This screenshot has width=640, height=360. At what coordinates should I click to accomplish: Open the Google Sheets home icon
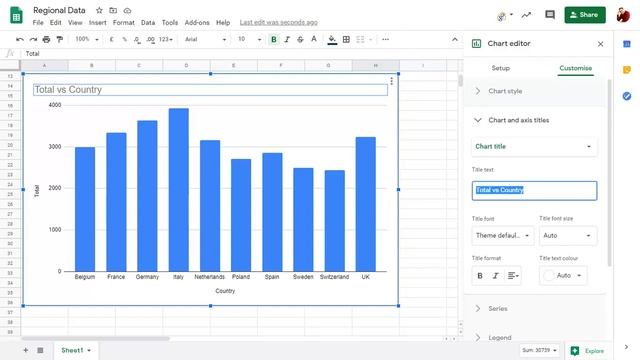pyautogui.click(x=16, y=16)
